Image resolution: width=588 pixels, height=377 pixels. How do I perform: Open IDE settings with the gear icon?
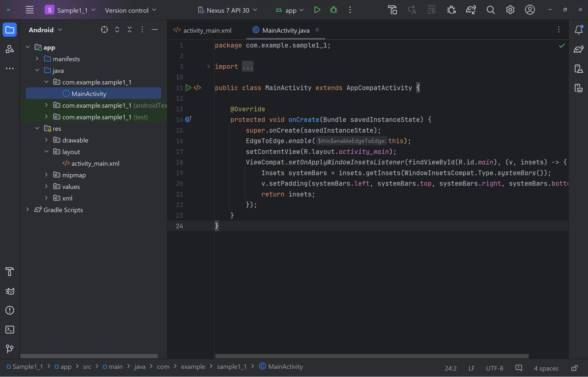[510, 10]
